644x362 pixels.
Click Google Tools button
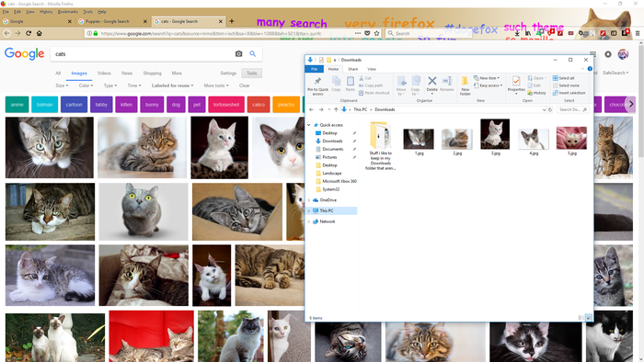252,74
